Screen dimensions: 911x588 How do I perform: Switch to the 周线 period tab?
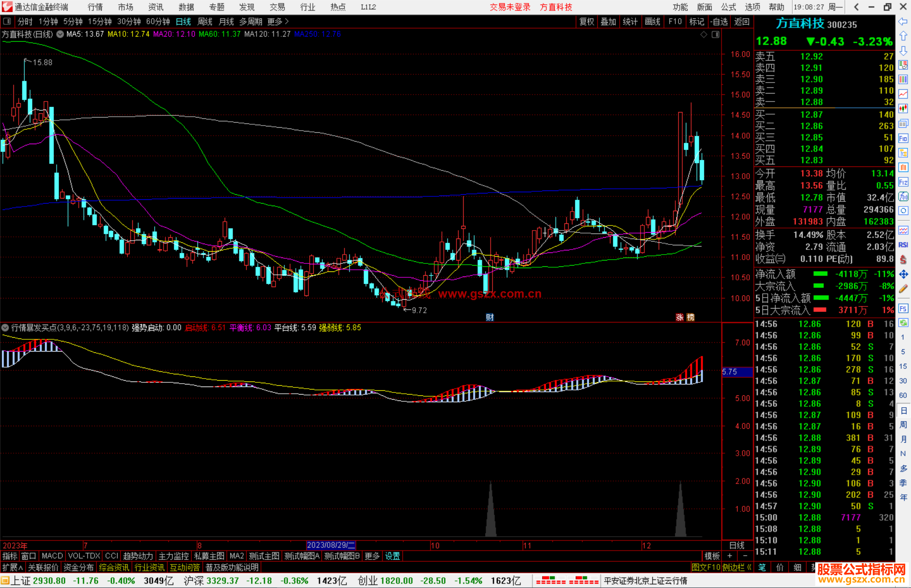[205, 21]
